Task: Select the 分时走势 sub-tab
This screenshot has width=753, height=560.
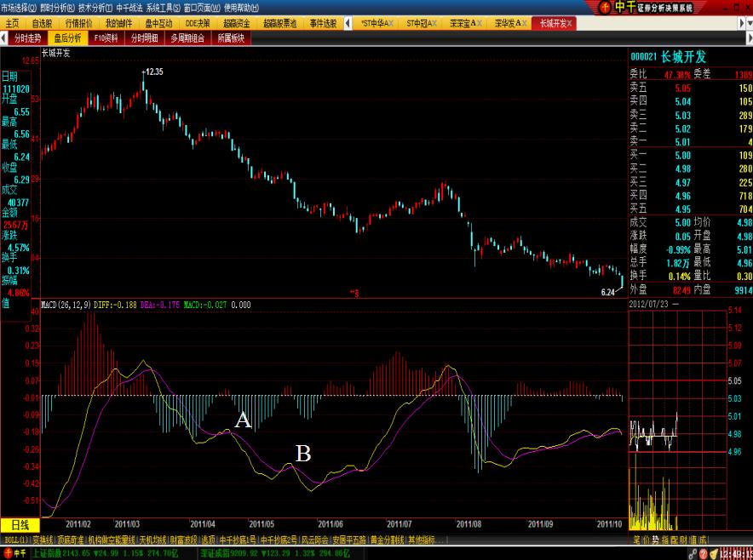Action: click(26, 38)
